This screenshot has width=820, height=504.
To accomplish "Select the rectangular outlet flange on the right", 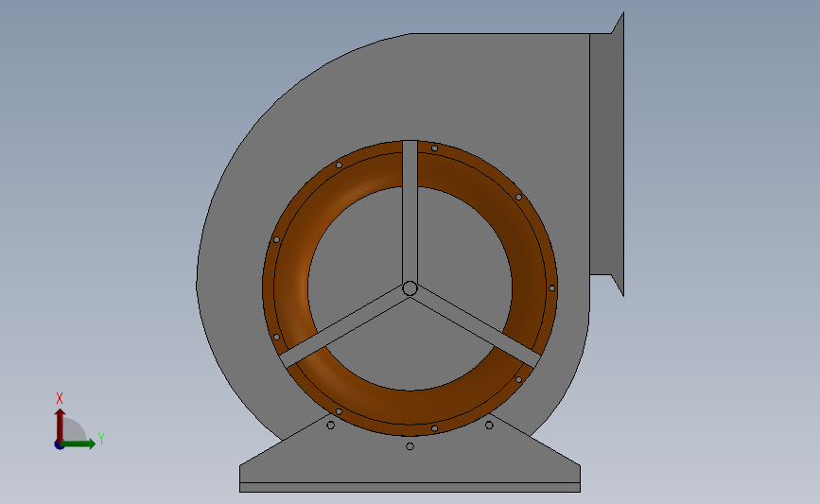I will pos(606,154).
